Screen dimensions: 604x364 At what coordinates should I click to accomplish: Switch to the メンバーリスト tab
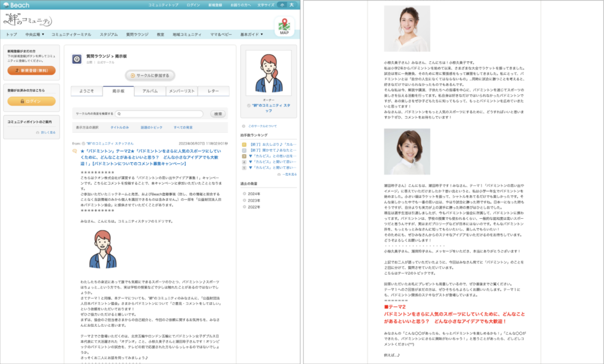tap(182, 91)
